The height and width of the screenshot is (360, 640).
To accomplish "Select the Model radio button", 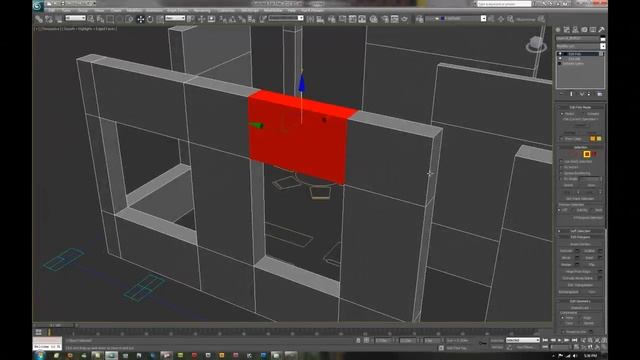I will pos(562,113).
